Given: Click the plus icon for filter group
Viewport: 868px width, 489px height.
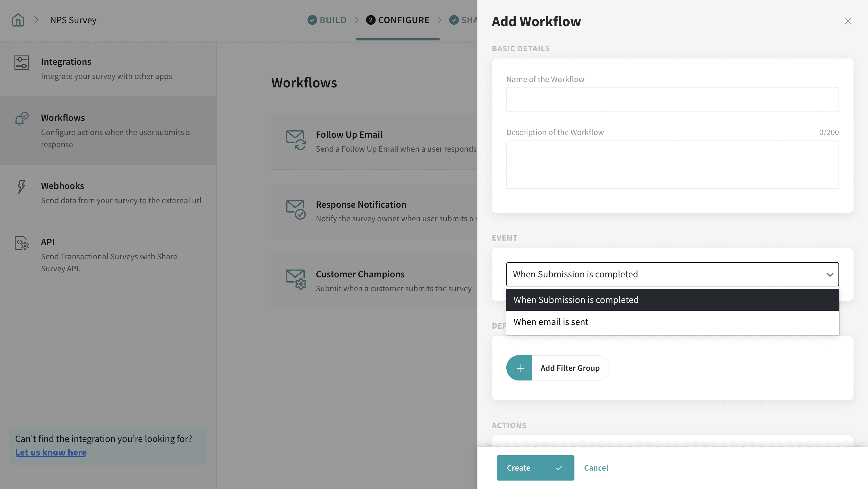Looking at the screenshot, I should point(519,368).
